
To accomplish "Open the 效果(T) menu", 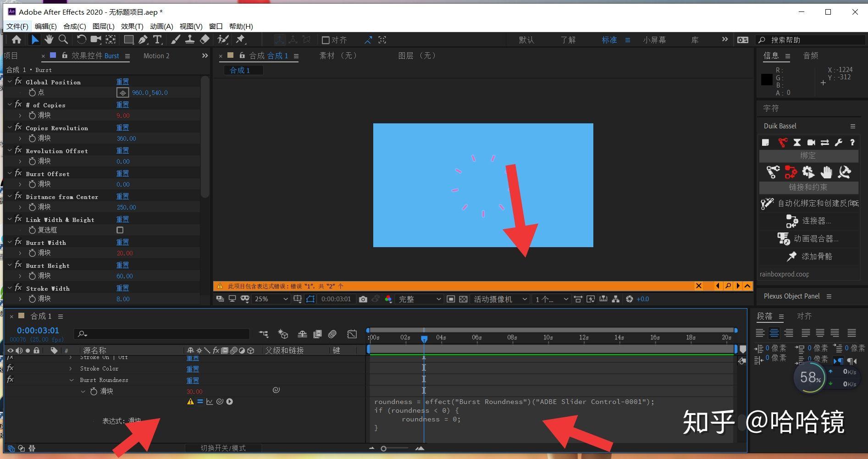I will (x=132, y=26).
